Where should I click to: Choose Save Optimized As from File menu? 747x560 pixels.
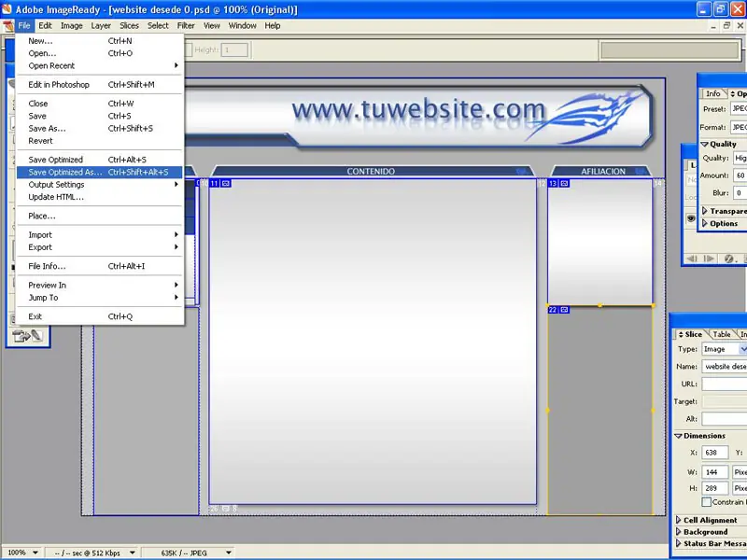point(99,172)
